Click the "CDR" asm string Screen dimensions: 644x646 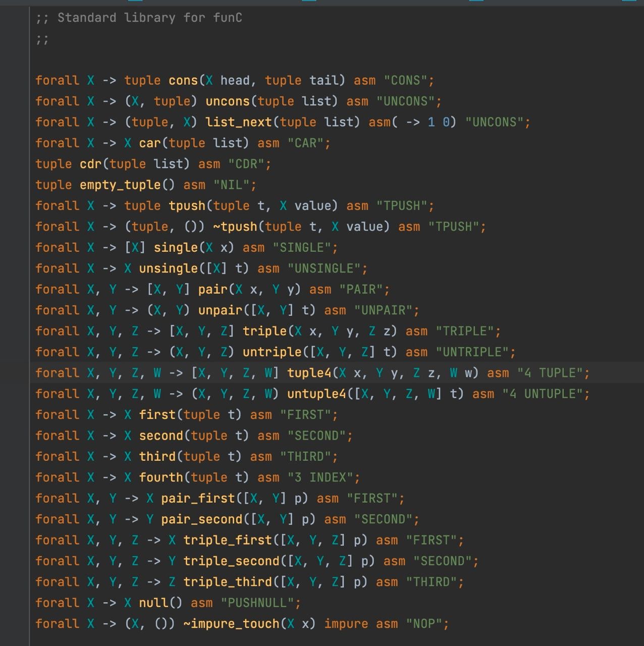coord(246,164)
